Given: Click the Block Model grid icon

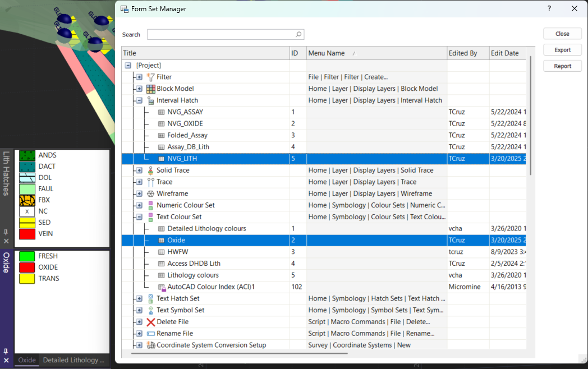Looking at the screenshot, I should 150,89.
